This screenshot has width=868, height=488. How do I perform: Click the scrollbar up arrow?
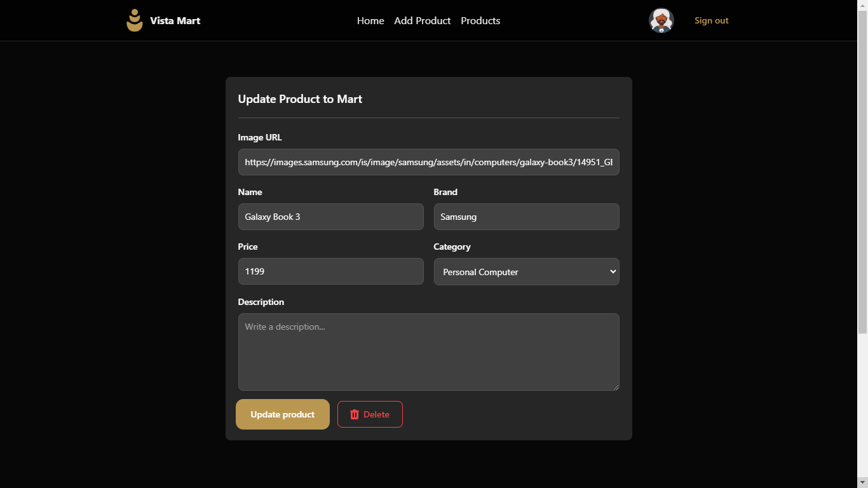coord(863,4)
